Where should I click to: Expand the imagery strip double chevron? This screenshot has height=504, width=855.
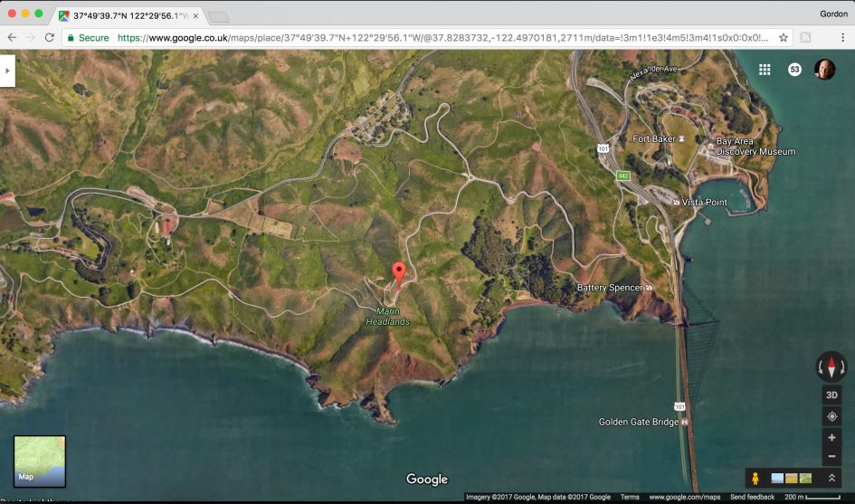[832, 479]
